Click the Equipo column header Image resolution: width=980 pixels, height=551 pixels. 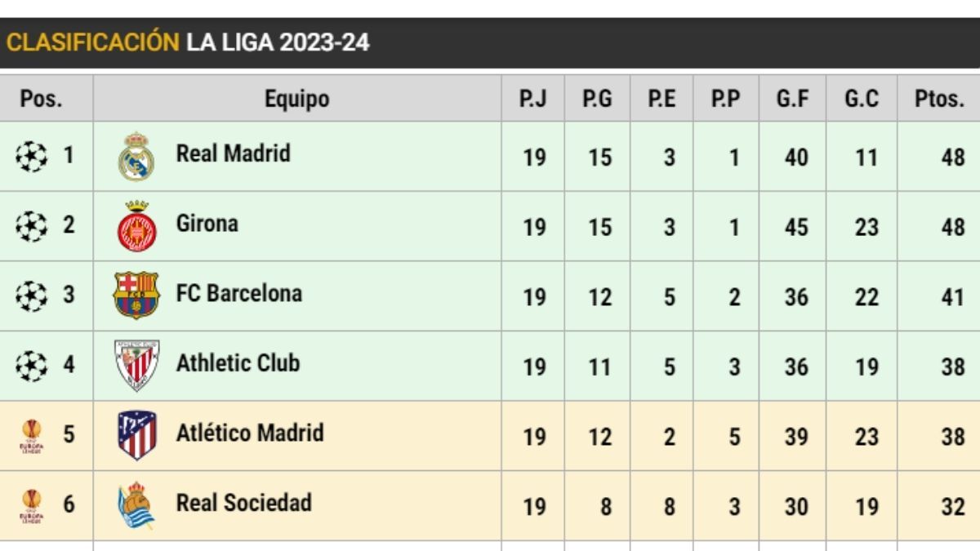296,99
